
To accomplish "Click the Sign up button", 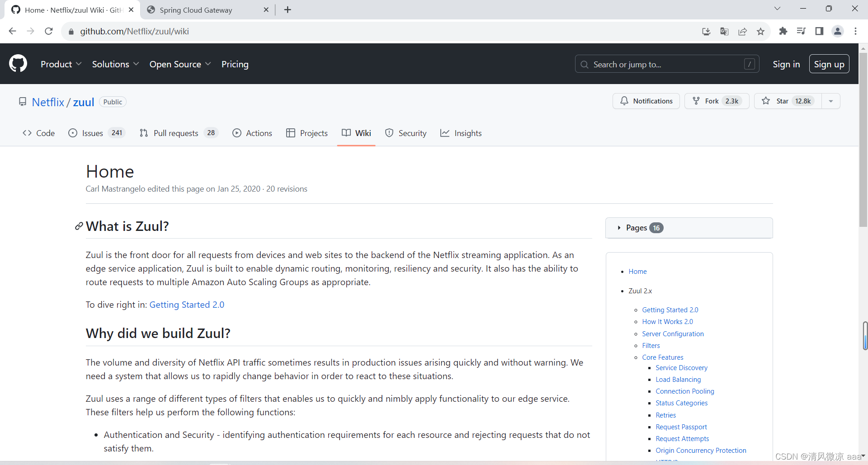I will coord(829,64).
